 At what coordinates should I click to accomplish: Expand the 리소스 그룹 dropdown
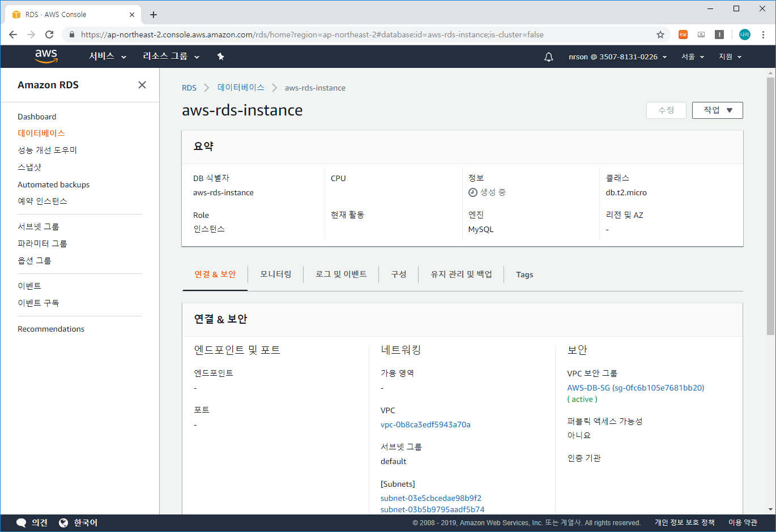(x=171, y=56)
